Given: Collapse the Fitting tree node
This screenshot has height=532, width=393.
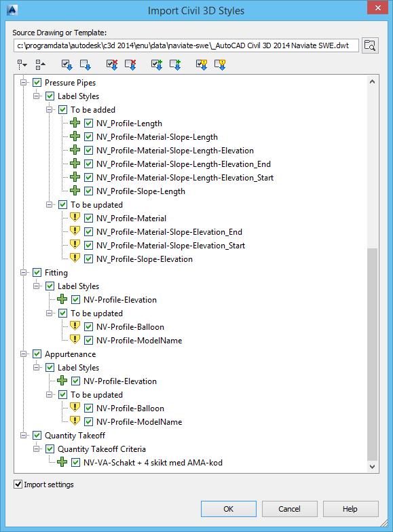Looking at the screenshot, I should [x=23, y=273].
